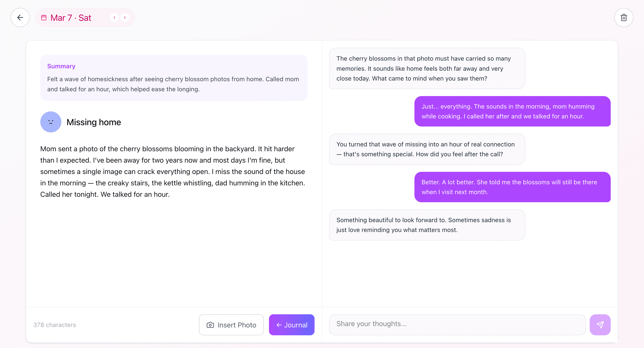Click the Insert Photo button
The height and width of the screenshot is (348, 644).
pos(231,325)
